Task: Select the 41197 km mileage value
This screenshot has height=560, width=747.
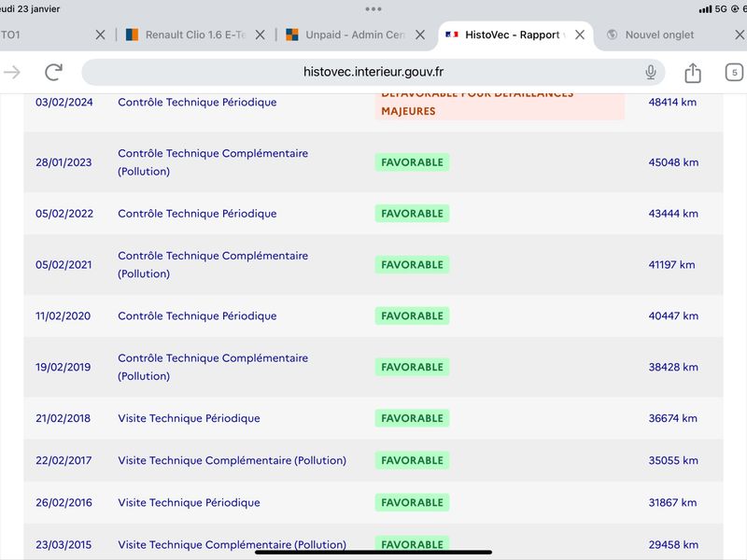Action: [671, 265]
